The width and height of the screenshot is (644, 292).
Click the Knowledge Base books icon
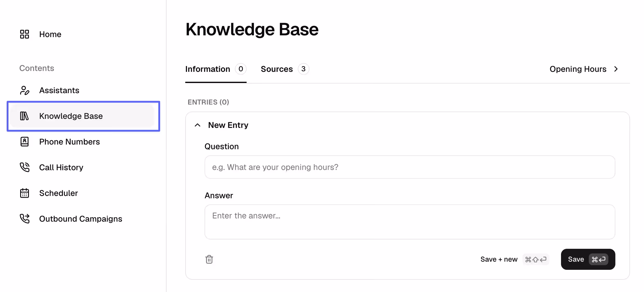[24, 116]
